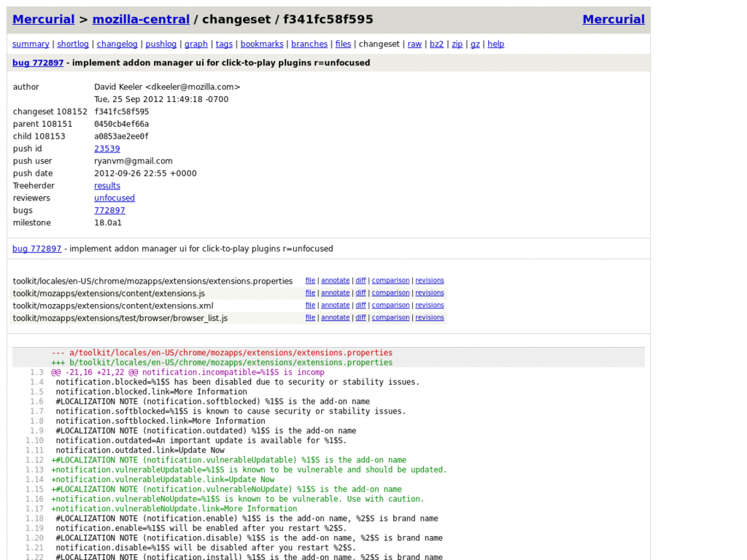This screenshot has width=747, height=560.
Task: View the raw changeset
Action: point(414,44)
